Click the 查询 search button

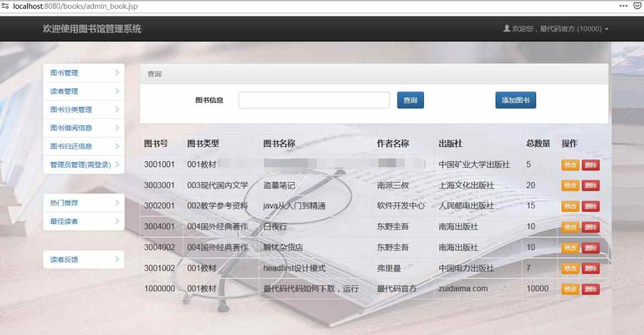click(x=410, y=100)
